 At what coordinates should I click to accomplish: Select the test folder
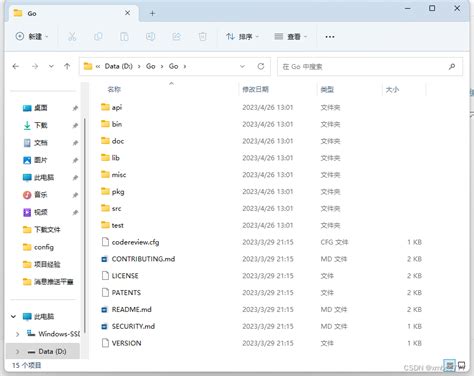112,225
